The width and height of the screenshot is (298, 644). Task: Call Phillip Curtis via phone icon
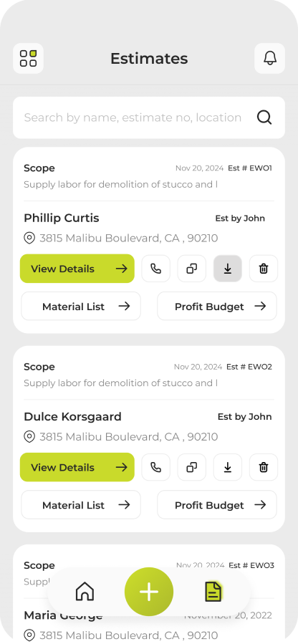156,269
